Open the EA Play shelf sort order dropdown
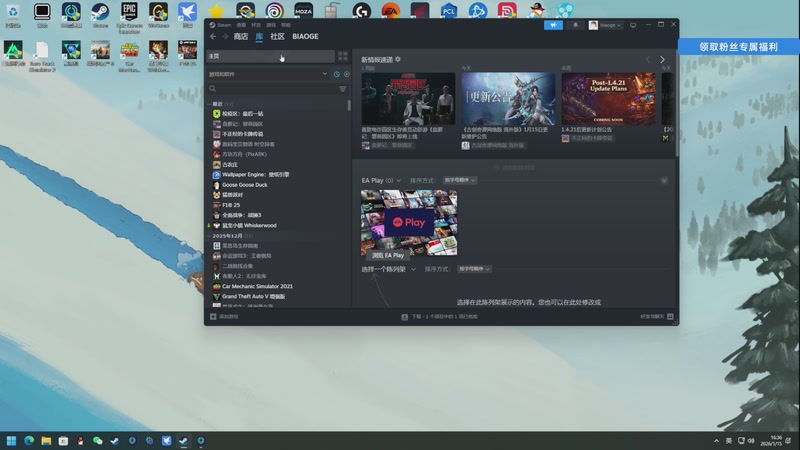The image size is (800, 450). (460, 180)
